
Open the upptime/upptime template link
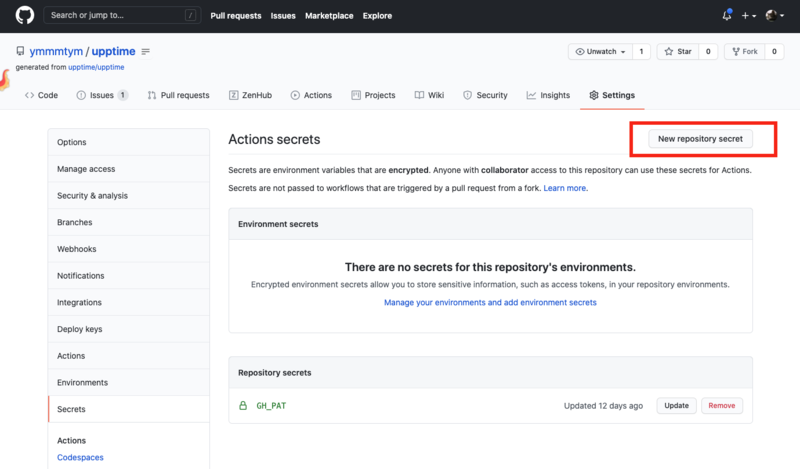[x=96, y=67]
